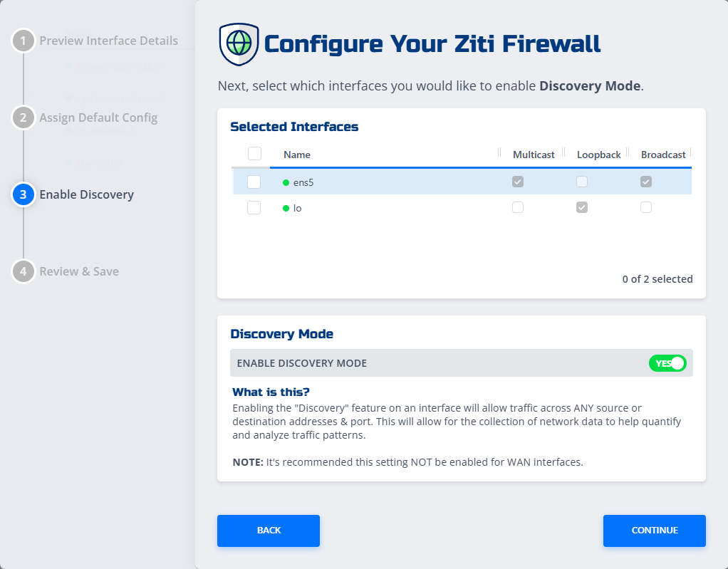This screenshot has height=569, width=728.
Task: Sort table by Name column header
Action: point(297,155)
